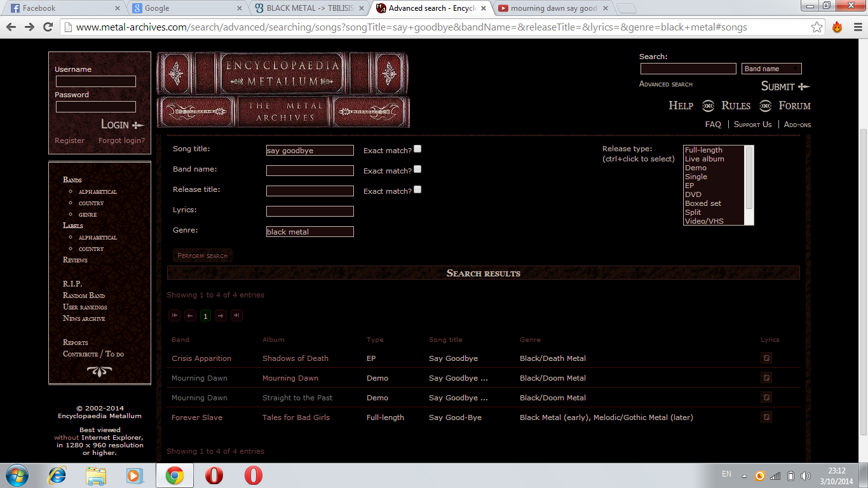Screen dimensions: 868x488
Task: Open Random Band in sidebar
Action: click(84, 295)
